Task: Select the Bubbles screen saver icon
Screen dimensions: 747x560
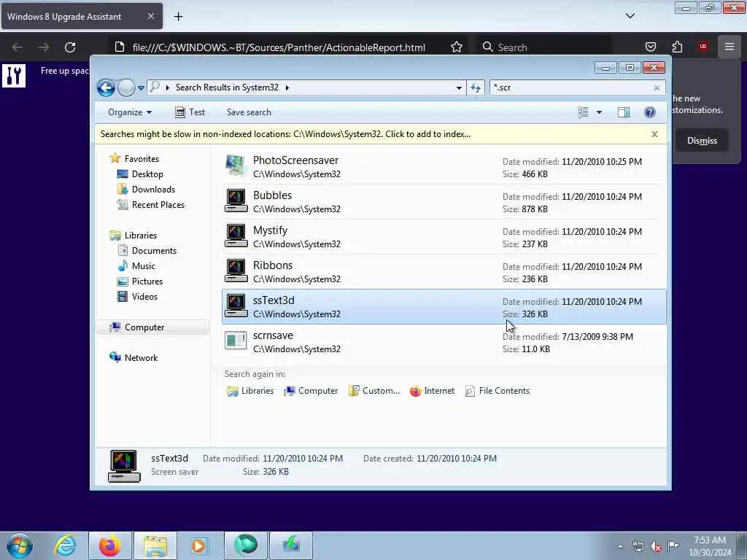Action: click(x=236, y=201)
